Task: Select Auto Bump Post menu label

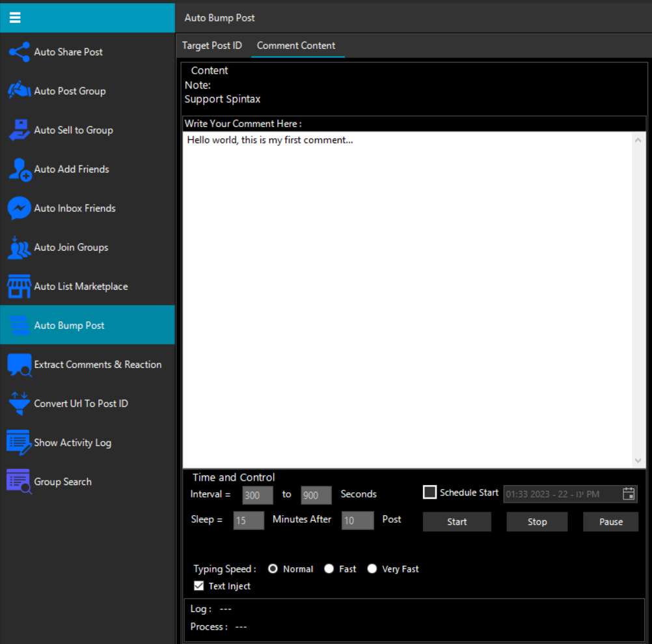Action: pos(69,326)
